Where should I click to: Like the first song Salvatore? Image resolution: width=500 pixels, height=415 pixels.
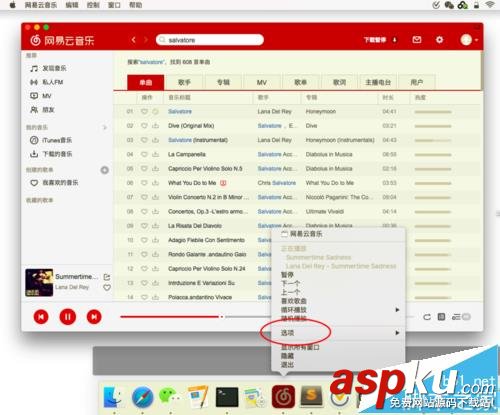pos(144,111)
